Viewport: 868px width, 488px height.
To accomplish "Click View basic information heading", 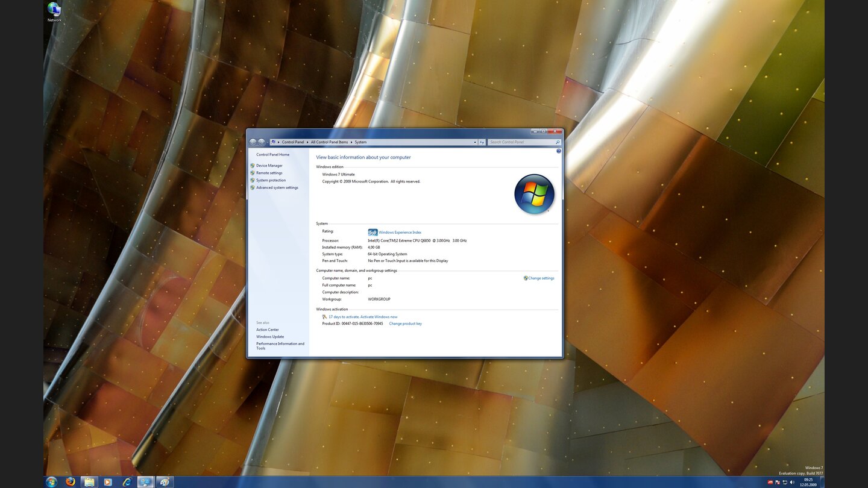I will pos(363,157).
